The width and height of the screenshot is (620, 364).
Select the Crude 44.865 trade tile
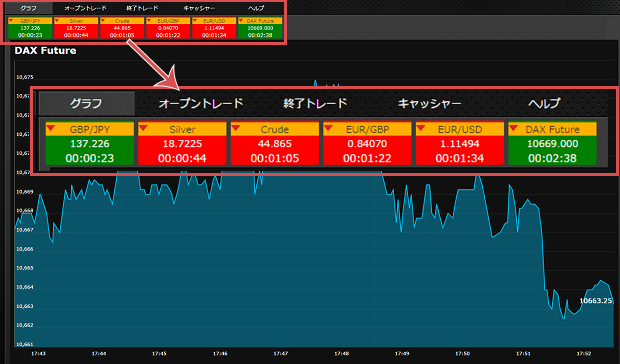click(275, 143)
